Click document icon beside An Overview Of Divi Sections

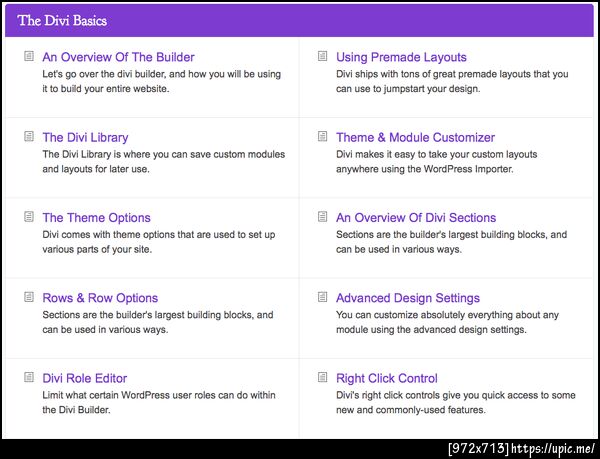click(323, 216)
